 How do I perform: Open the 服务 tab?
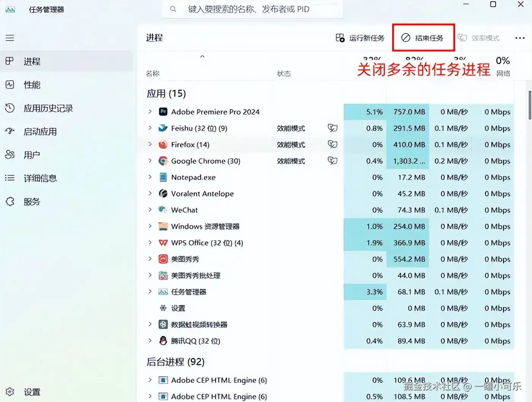tap(66, 201)
